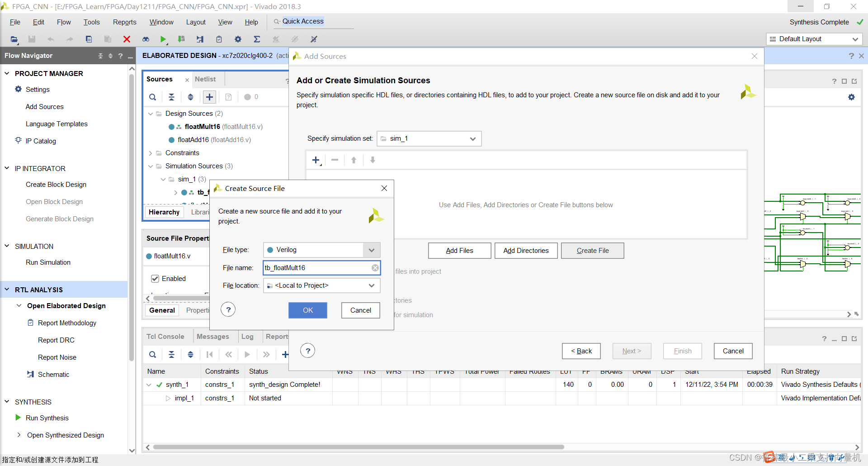Click the Create File button

pyautogui.click(x=593, y=251)
